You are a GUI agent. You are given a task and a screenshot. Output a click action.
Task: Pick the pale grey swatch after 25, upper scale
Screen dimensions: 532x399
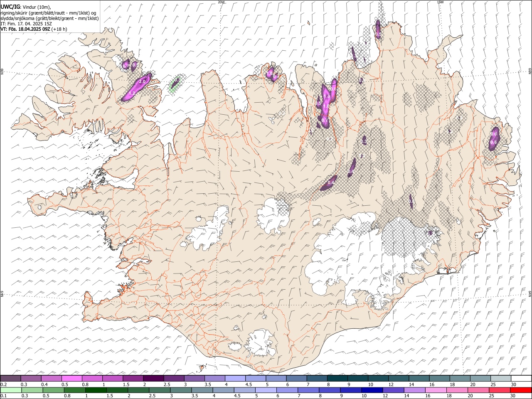(501, 379)
